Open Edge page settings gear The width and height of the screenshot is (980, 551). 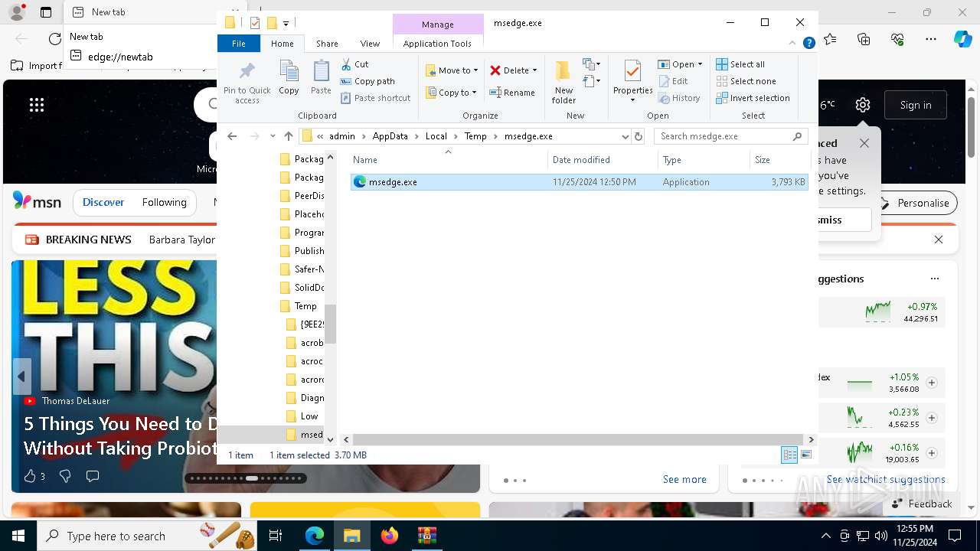863,105
